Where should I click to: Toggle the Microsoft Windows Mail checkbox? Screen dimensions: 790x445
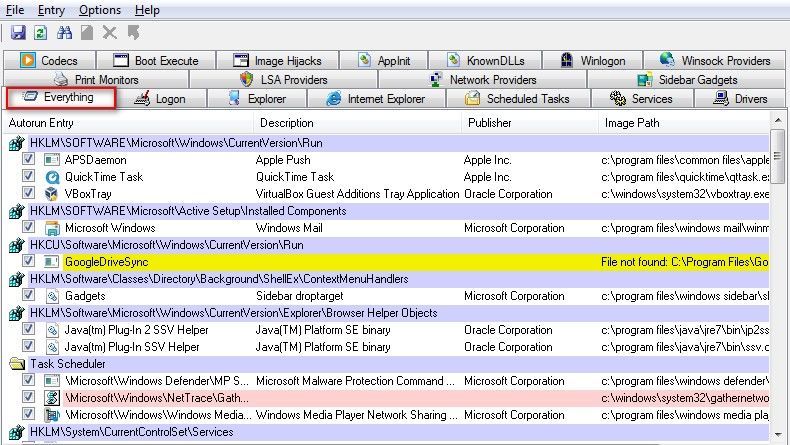tap(28, 227)
